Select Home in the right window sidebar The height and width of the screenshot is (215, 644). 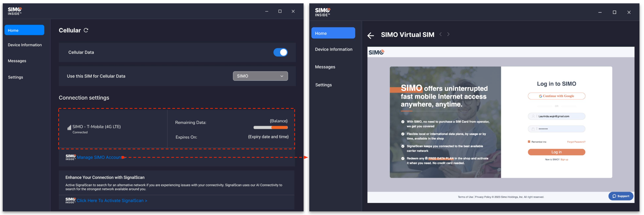pyautogui.click(x=333, y=33)
